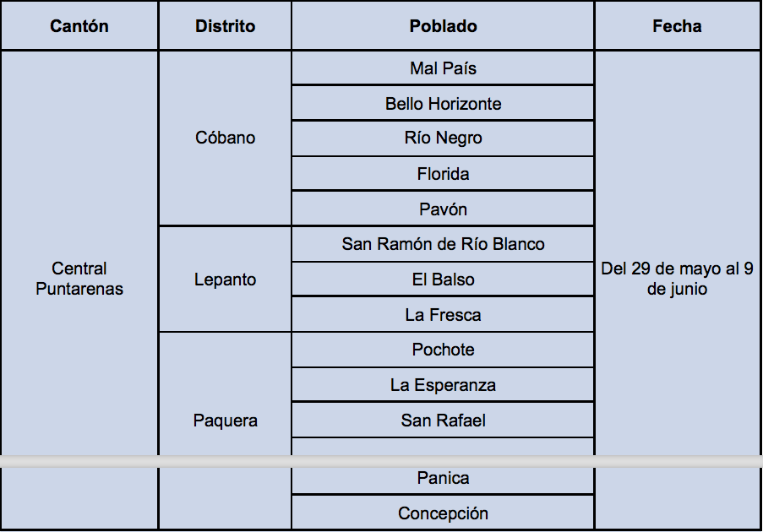Select the Panica cell

443,480
